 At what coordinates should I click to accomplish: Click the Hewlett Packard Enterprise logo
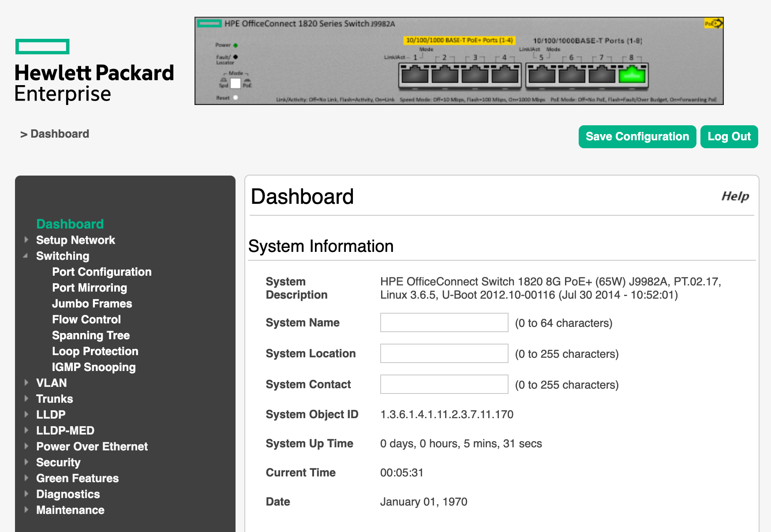pos(94,71)
